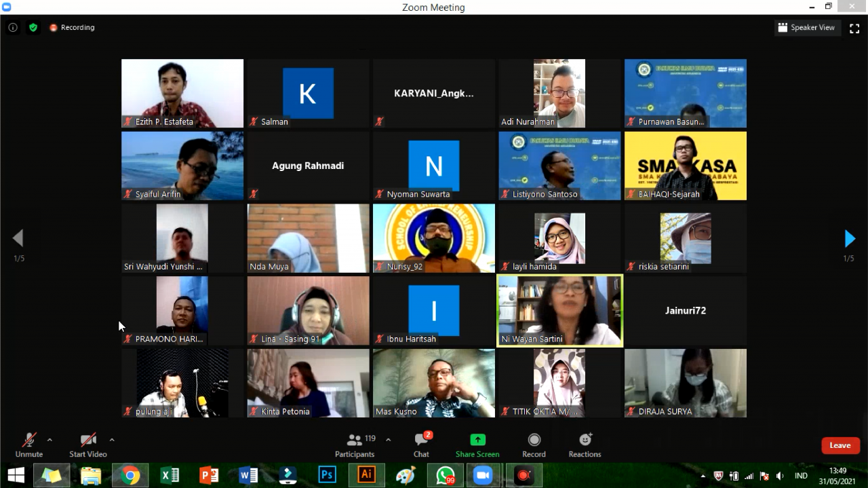Image resolution: width=868 pixels, height=488 pixels.
Task: Open WhatsApp from the taskbar
Action: tap(445, 476)
